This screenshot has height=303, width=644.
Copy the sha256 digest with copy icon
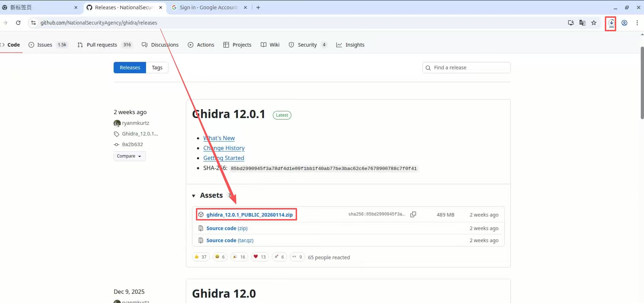(413, 214)
